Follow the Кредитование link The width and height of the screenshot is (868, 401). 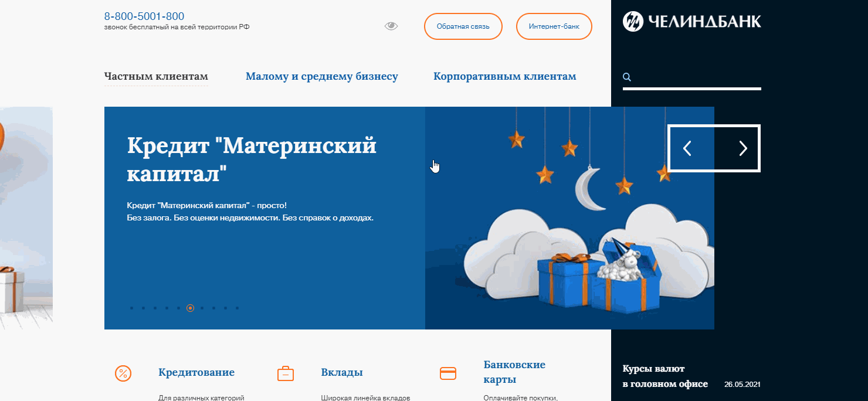(196, 372)
